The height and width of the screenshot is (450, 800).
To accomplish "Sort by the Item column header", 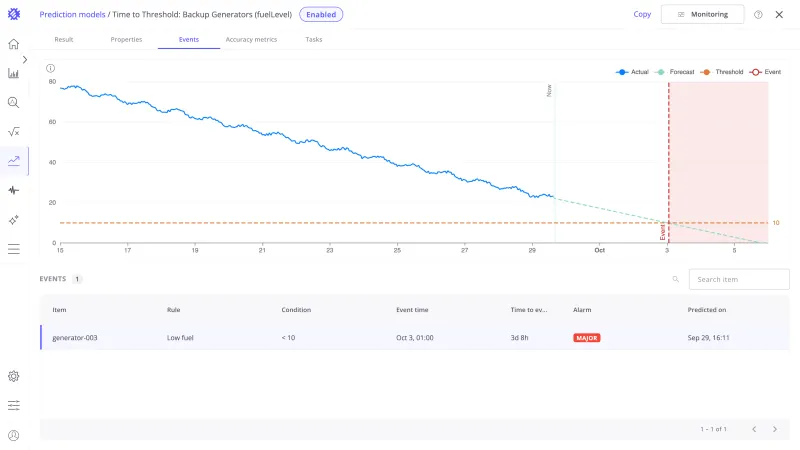I will coord(59,310).
